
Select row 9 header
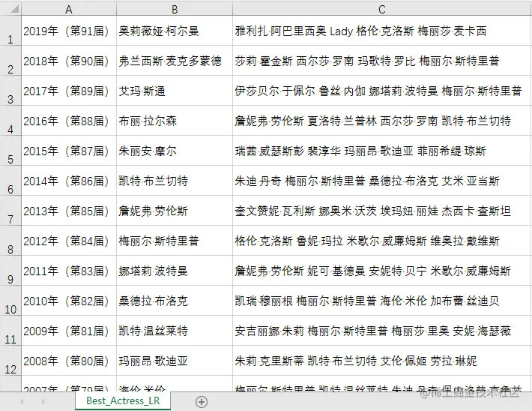point(10,271)
